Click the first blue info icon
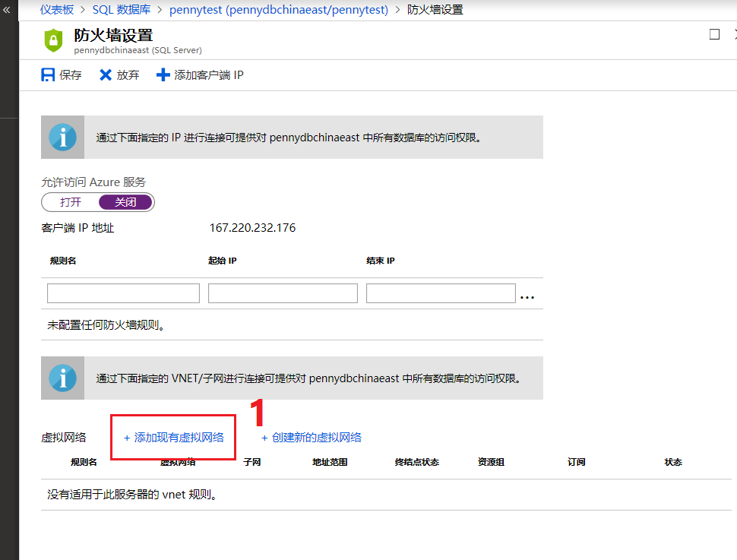Viewport: 737px width, 560px height. tap(62, 138)
